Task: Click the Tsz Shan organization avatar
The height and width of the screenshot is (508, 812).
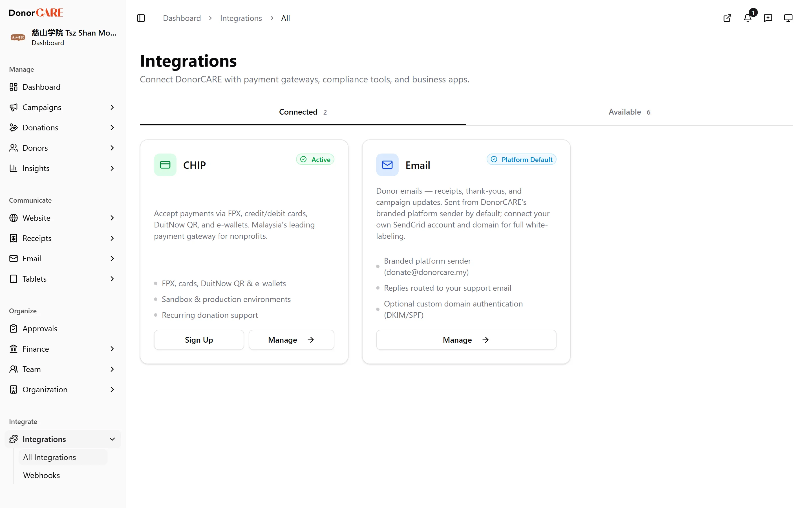Action: coord(18,37)
